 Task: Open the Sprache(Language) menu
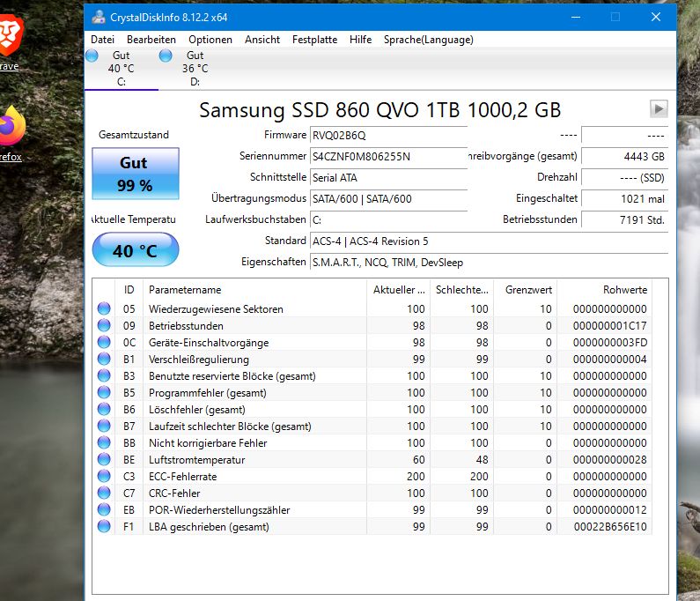click(x=428, y=40)
